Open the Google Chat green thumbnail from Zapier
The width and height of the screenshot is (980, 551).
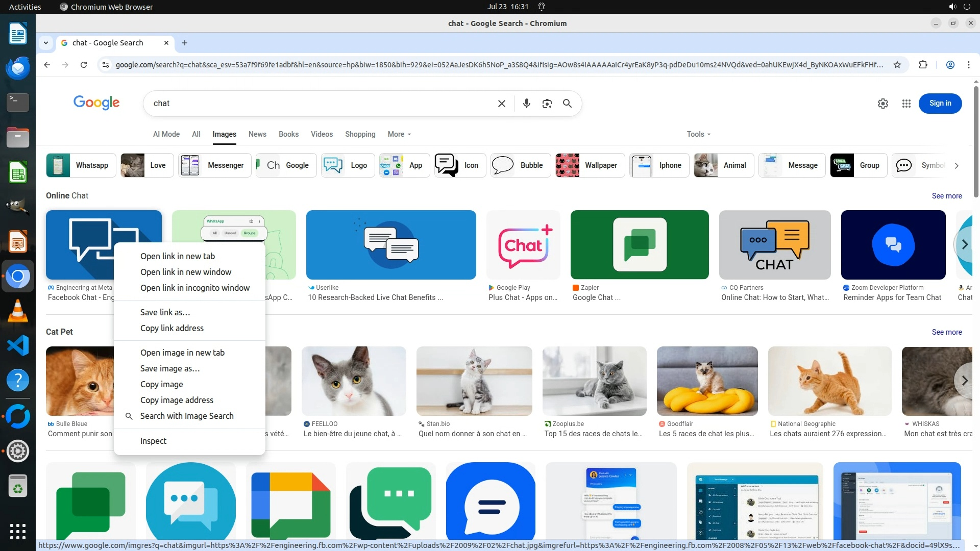coord(639,245)
